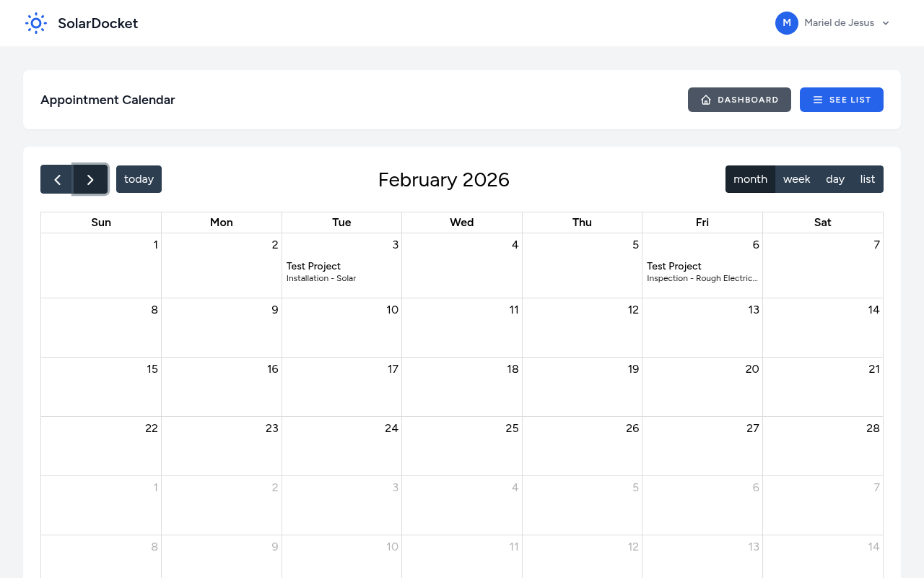Open the account options beside the avatar

(886, 23)
